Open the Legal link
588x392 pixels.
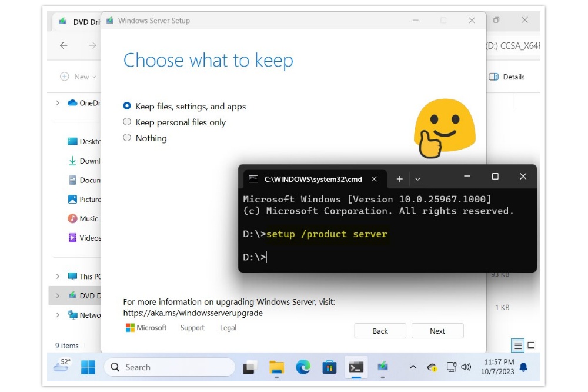(228, 327)
